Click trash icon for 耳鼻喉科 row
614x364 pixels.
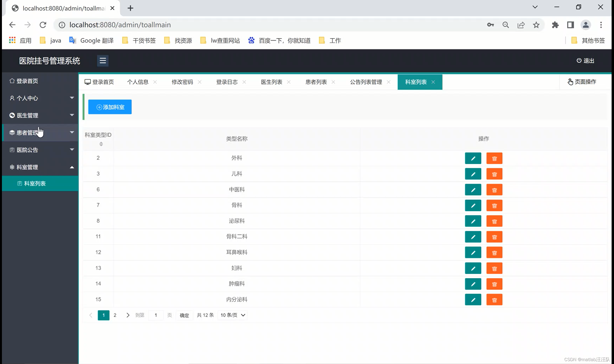pyautogui.click(x=494, y=252)
